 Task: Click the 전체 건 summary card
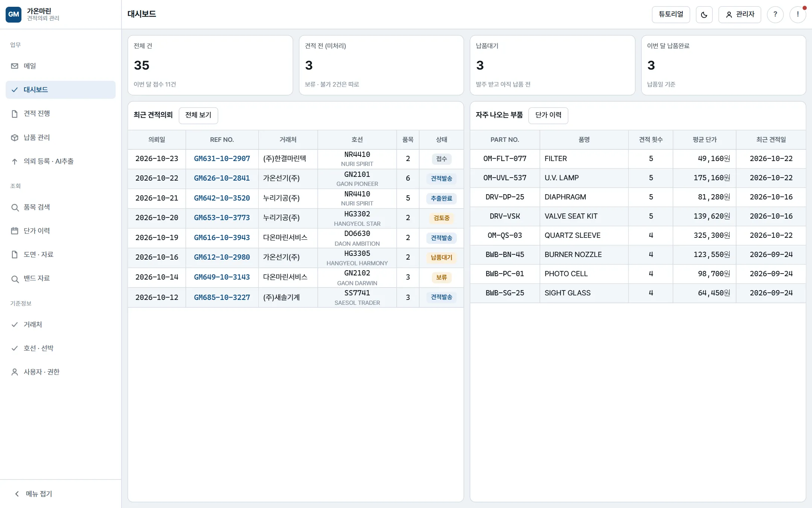(x=210, y=65)
